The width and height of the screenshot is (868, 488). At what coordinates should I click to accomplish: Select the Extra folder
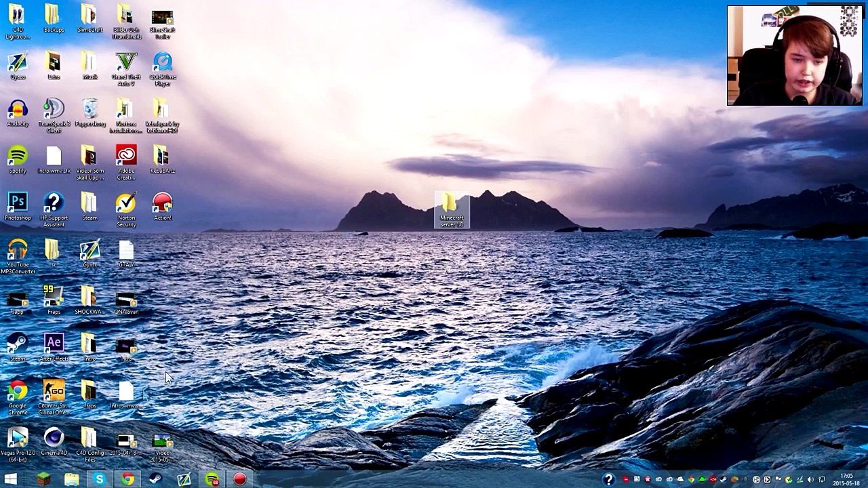coord(54,66)
